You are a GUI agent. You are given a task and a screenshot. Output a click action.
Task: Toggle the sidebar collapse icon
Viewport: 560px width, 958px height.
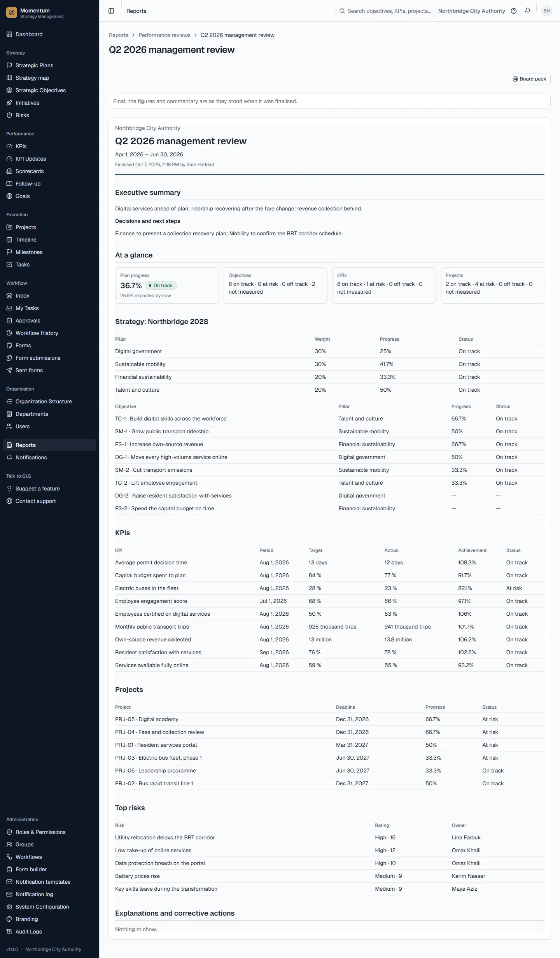111,11
